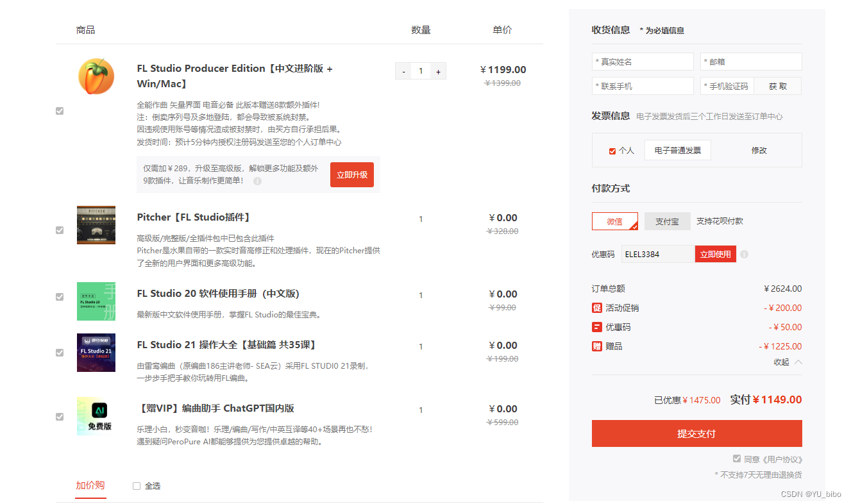Click the 订单总额 ¥2624.00 value
The image size is (851, 504).
click(x=782, y=289)
